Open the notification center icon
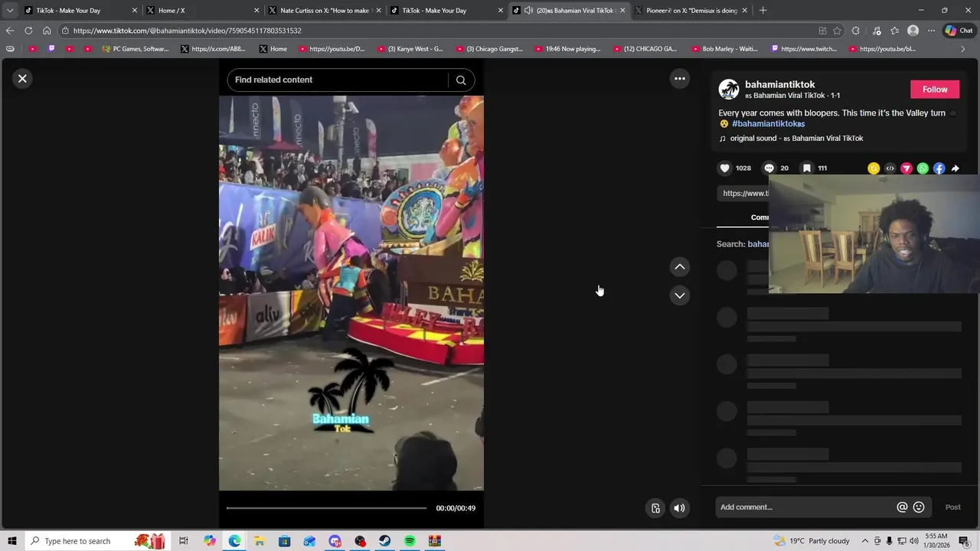This screenshot has width=980, height=551. [965, 541]
